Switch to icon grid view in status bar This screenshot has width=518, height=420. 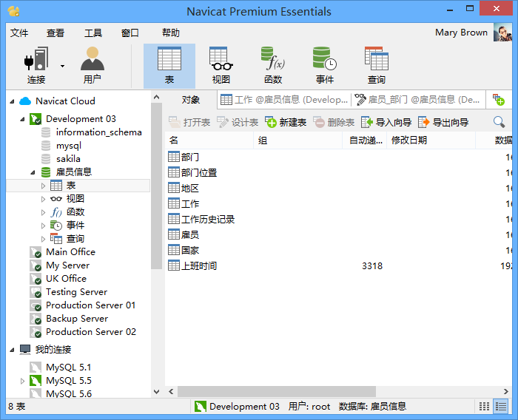coord(484,407)
